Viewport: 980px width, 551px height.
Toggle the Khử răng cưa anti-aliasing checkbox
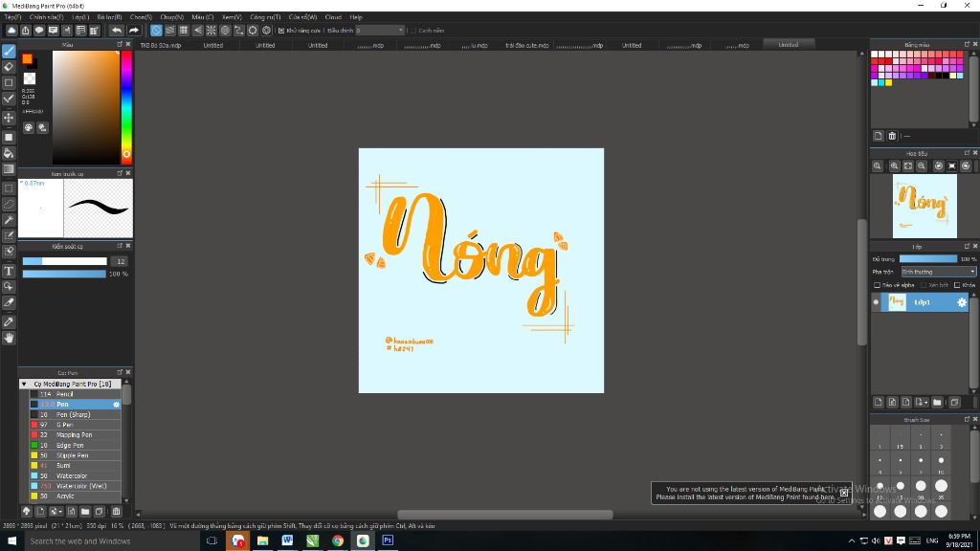tap(281, 30)
